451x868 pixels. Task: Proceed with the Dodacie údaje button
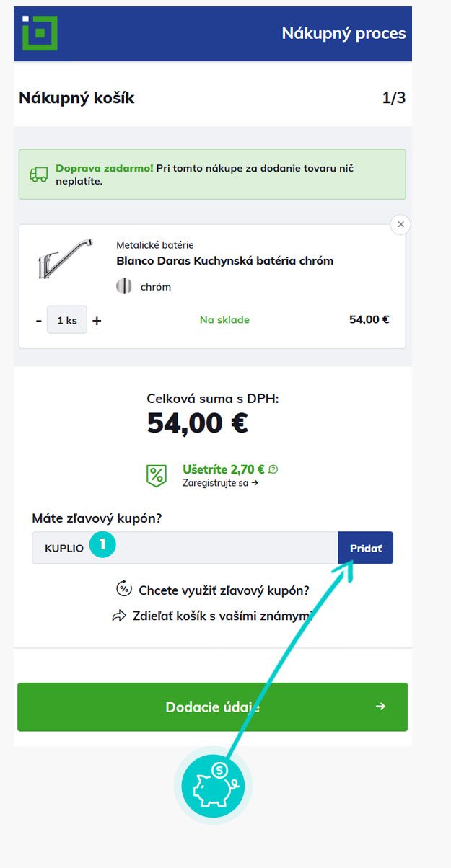pyautogui.click(x=212, y=707)
